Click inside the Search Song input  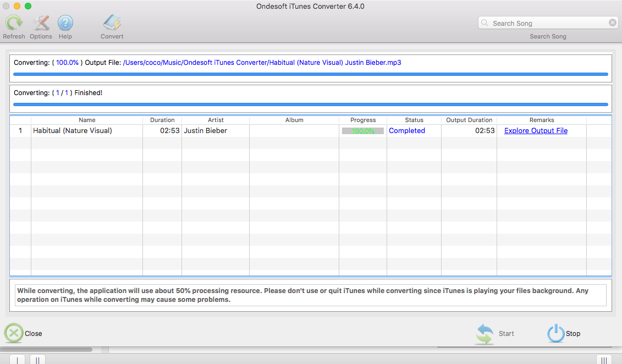coord(544,23)
